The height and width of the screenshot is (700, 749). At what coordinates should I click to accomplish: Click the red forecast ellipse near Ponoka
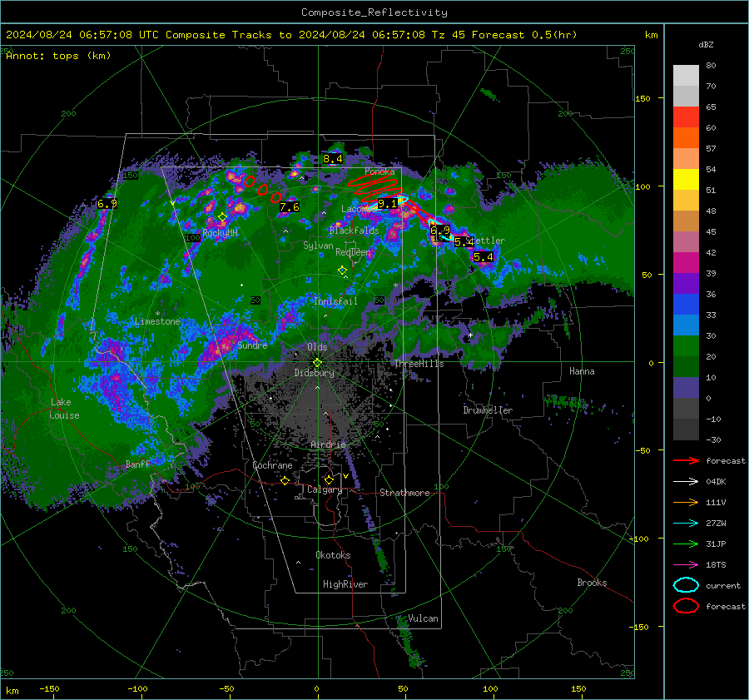tap(375, 187)
